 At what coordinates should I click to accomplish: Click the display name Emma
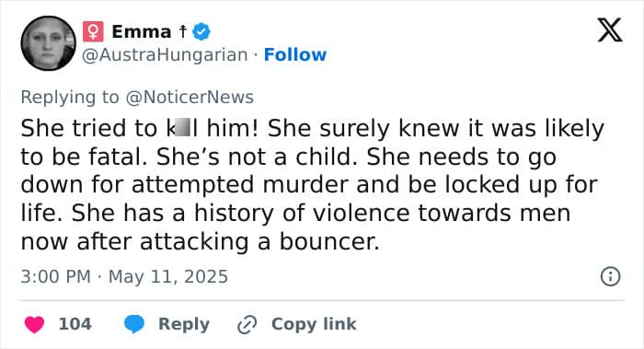click(x=142, y=31)
